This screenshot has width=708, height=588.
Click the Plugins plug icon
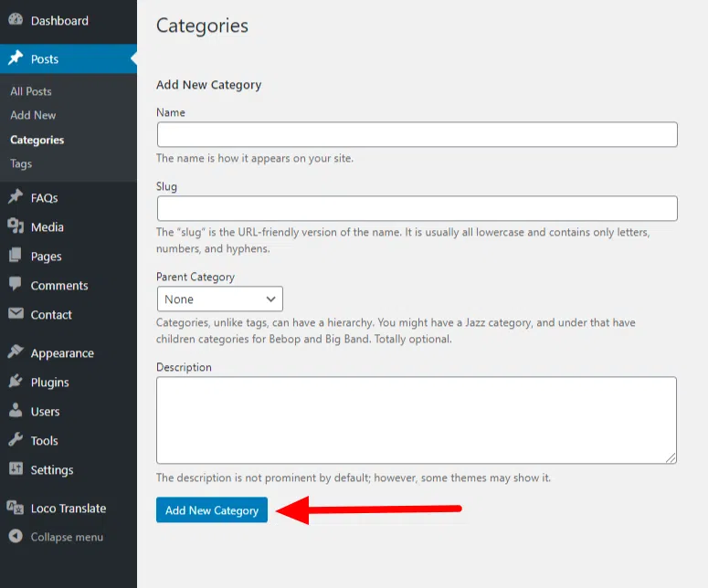coord(16,382)
